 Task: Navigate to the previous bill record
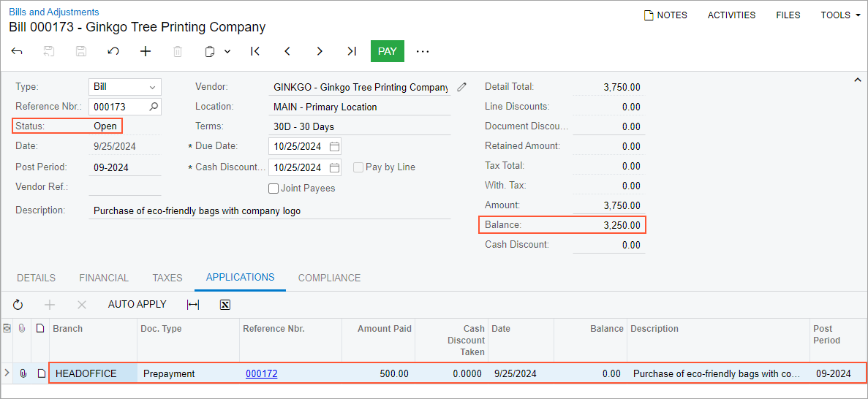coord(287,51)
